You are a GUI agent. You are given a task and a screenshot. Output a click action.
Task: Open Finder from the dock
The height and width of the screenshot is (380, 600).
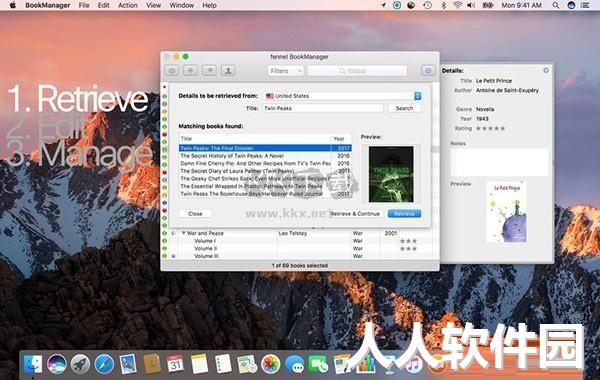pyautogui.click(x=33, y=364)
